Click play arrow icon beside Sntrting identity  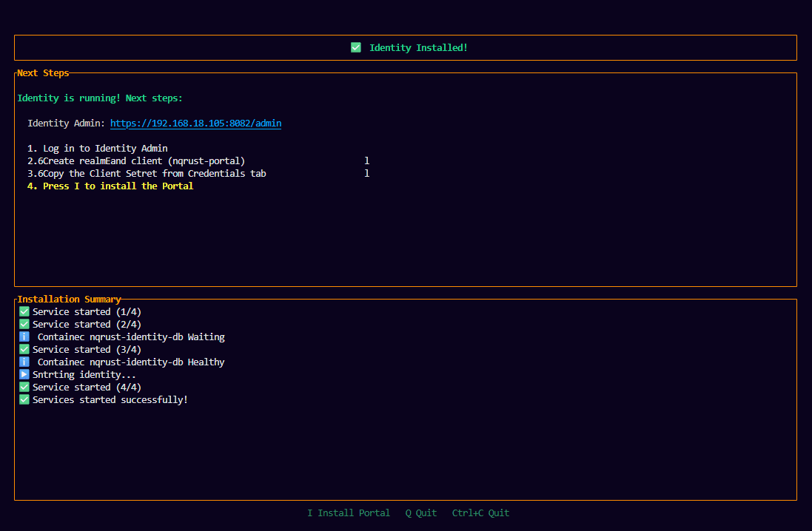coord(24,374)
